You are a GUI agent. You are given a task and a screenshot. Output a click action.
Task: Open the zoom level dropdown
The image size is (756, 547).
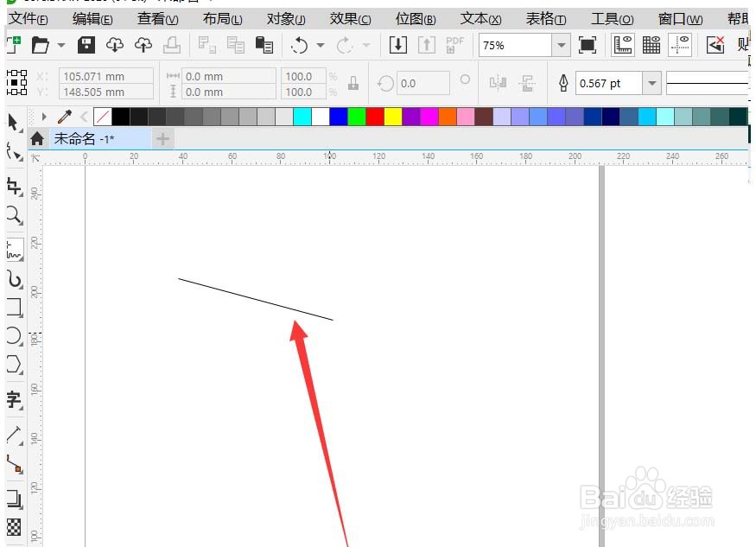click(559, 44)
